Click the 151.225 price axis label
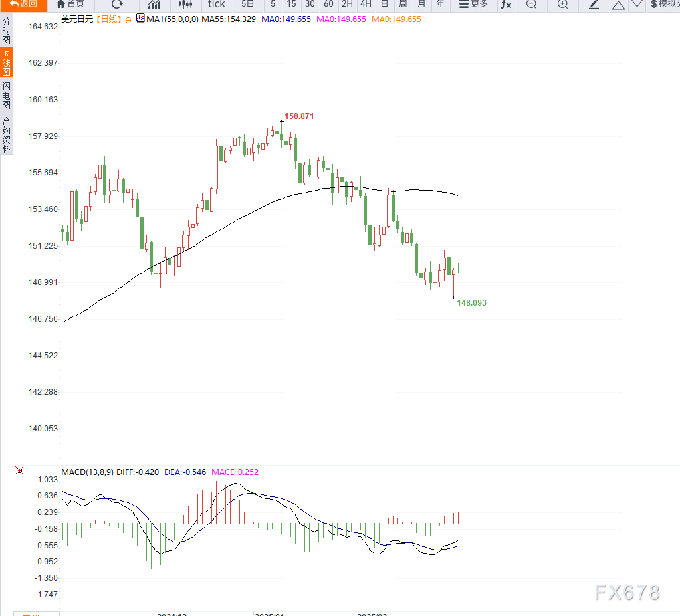680x616 pixels. [43, 246]
